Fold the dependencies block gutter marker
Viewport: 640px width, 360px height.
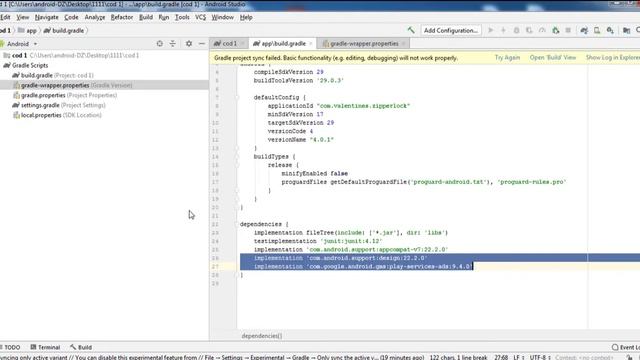click(237, 224)
